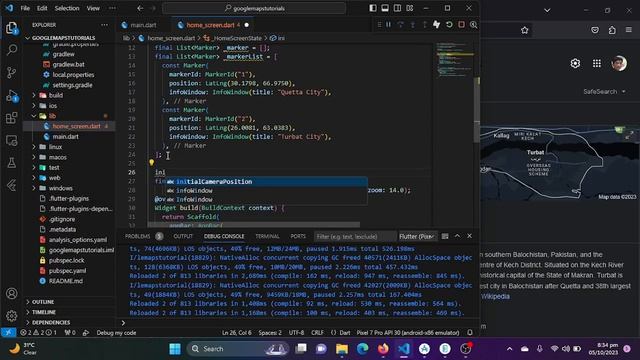
Task: Switch to OUTPUT panel tab
Action: click(x=183, y=236)
